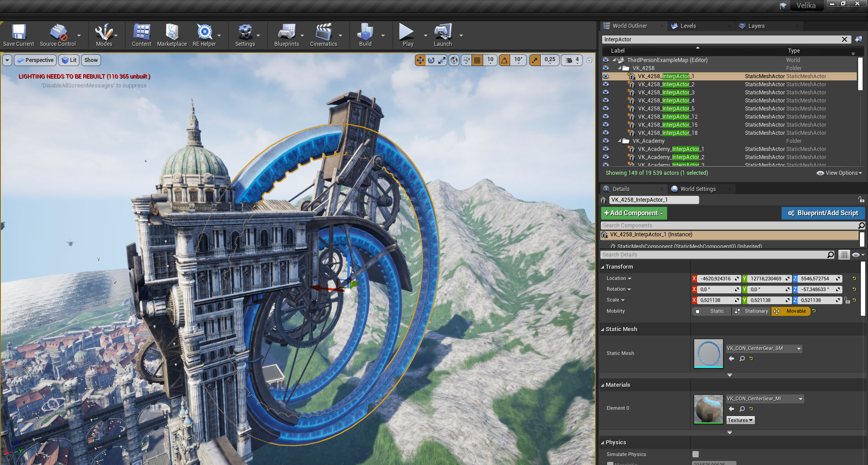This screenshot has height=465, width=868.
Task: Reset Rotation to default value
Action: (854, 289)
